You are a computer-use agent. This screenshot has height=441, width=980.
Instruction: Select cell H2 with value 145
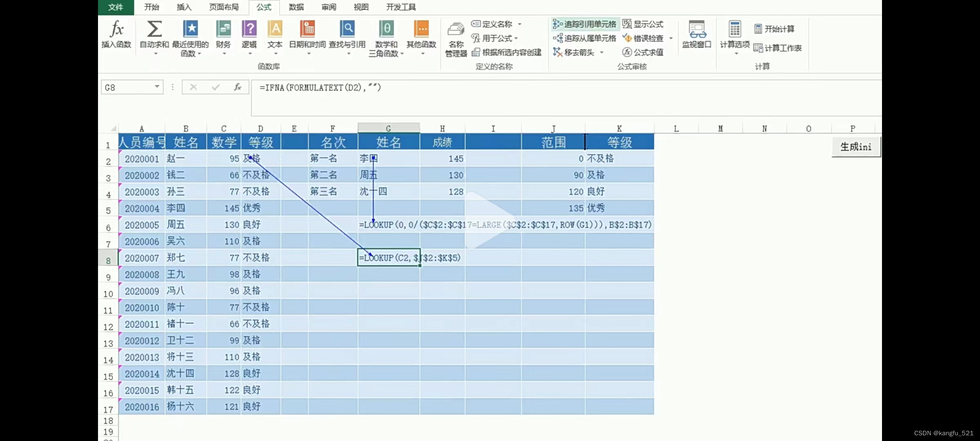point(442,158)
